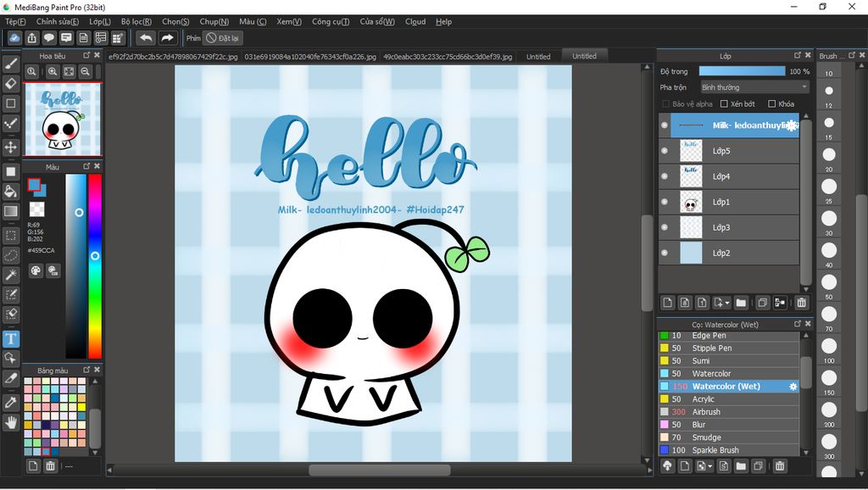Screen dimensions: 868x490
Task: Open the Bộ lọc(R) menu
Action: (x=136, y=21)
